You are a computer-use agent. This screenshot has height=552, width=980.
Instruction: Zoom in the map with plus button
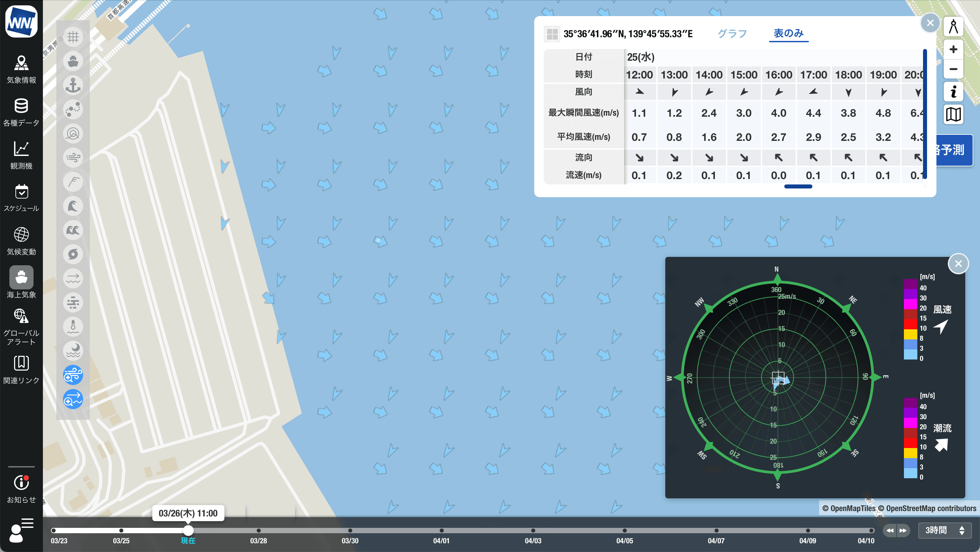click(x=953, y=50)
